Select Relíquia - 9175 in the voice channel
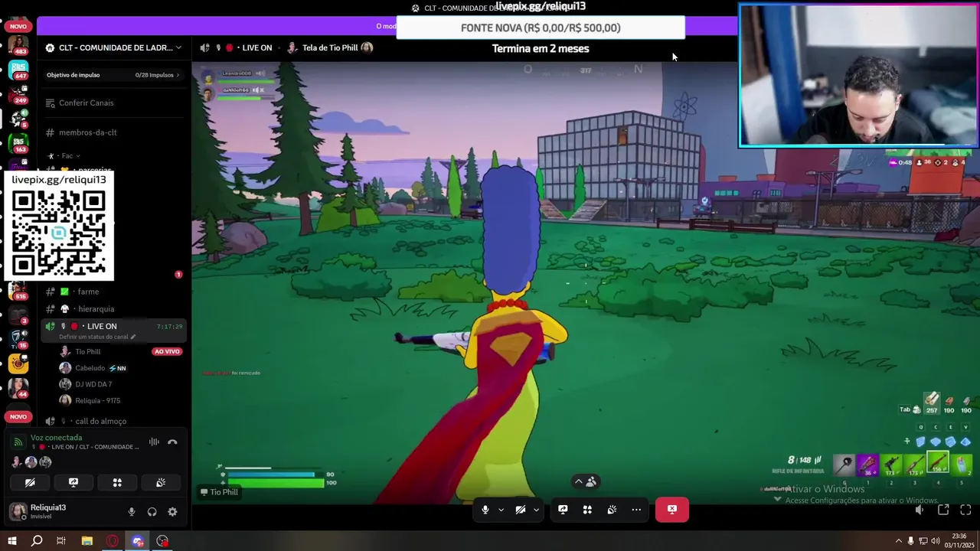 coord(97,400)
